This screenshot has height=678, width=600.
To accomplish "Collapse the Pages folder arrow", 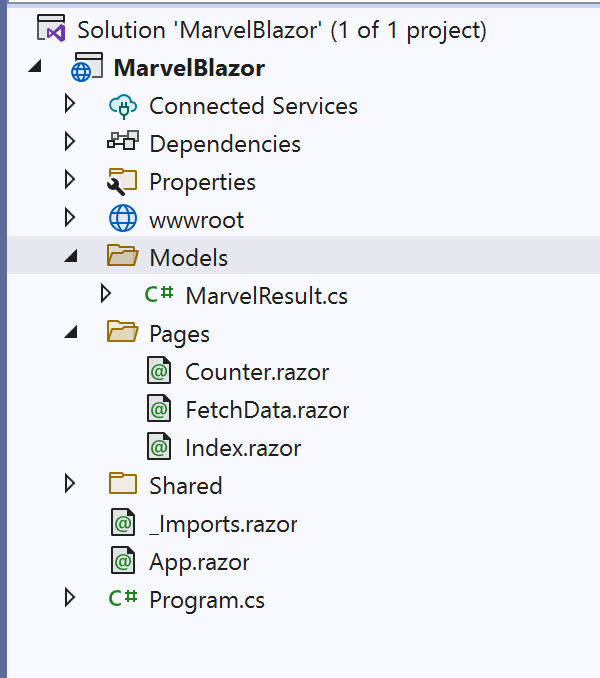I will (69, 334).
